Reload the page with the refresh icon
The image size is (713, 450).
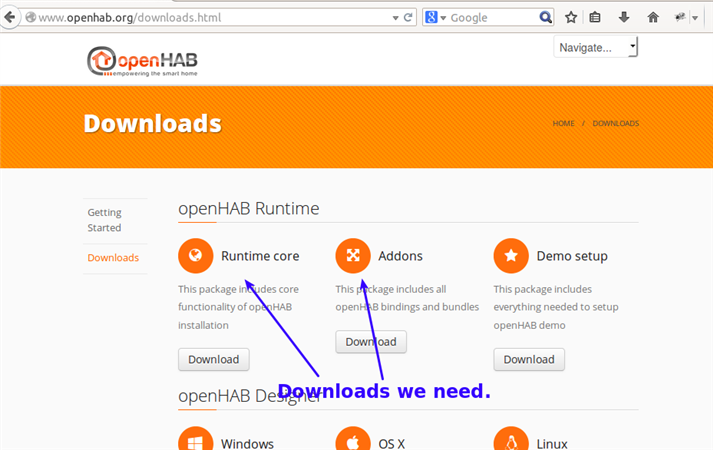pyautogui.click(x=408, y=17)
